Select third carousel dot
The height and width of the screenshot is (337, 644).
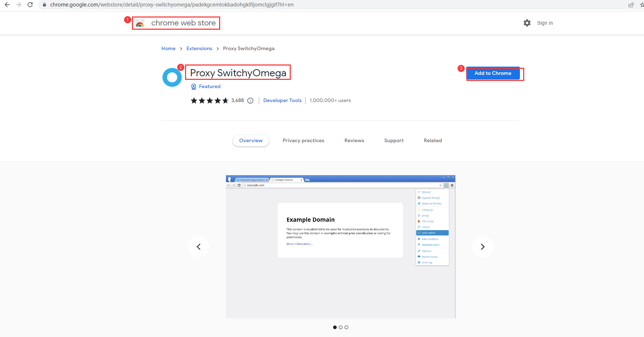tap(346, 327)
